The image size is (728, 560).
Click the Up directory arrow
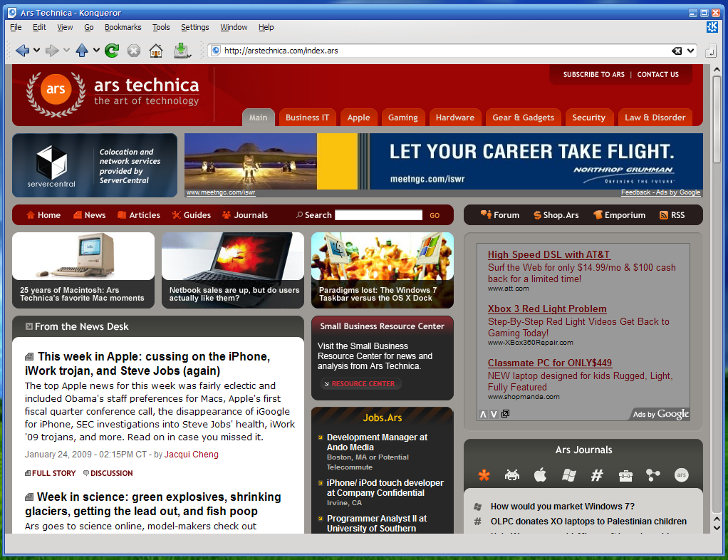[x=82, y=50]
